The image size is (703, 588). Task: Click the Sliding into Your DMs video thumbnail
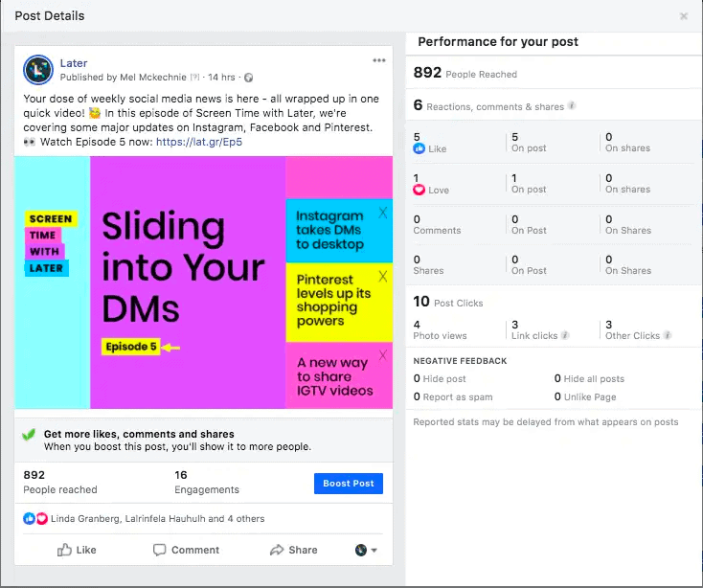click(203, 283)
